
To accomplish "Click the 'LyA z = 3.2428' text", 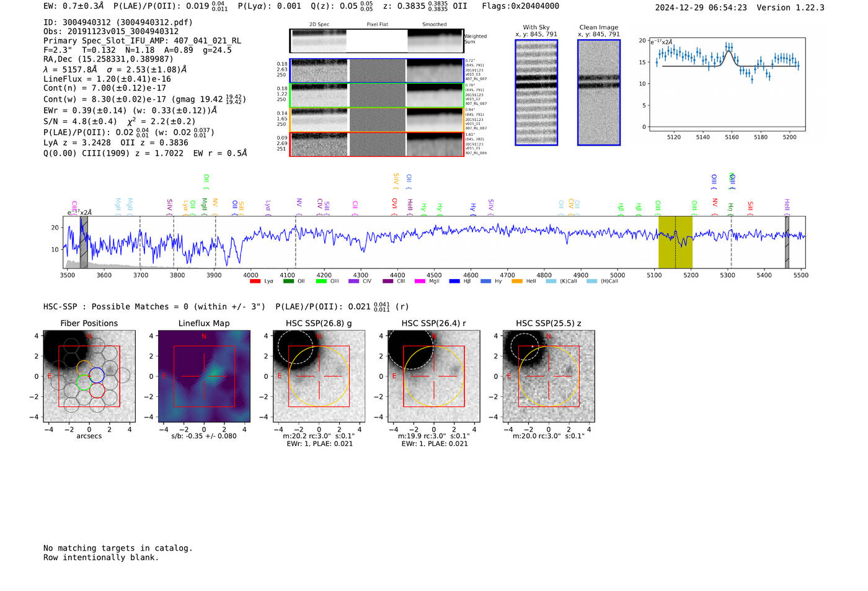I will (77, 143).
